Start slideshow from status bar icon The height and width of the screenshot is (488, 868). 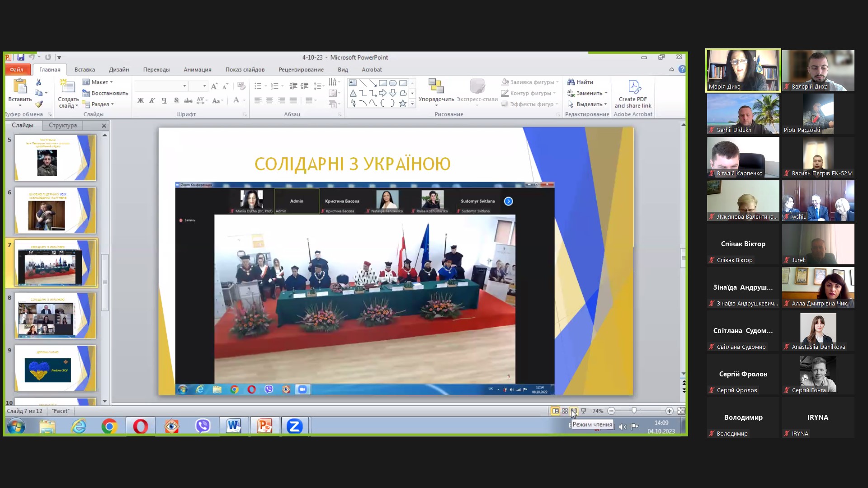click(584, 411)
